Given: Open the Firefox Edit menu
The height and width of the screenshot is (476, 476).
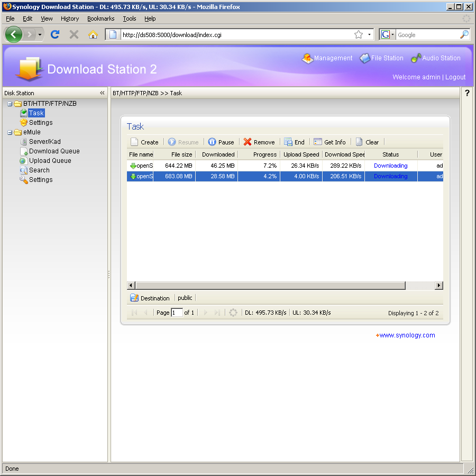Looking at the screenshot, I should [x=28, y=19].
